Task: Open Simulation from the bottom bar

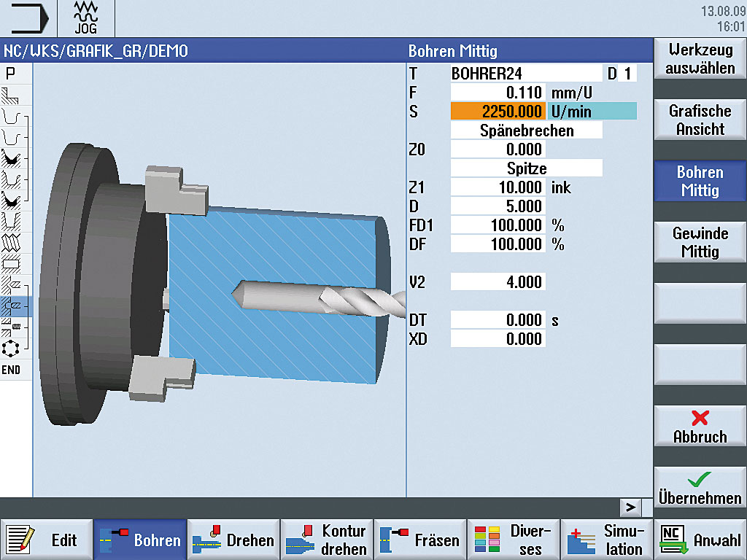Action: (607, 540)
